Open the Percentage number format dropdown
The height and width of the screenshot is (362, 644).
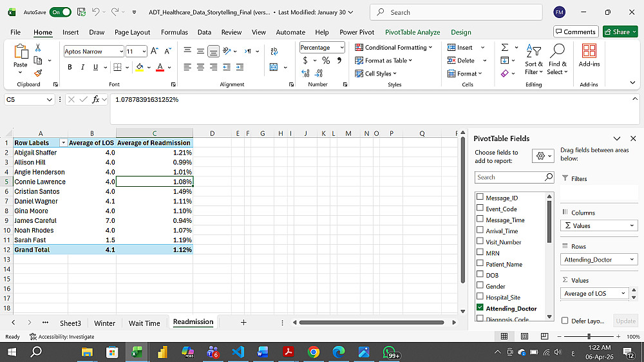pos(342,48)
